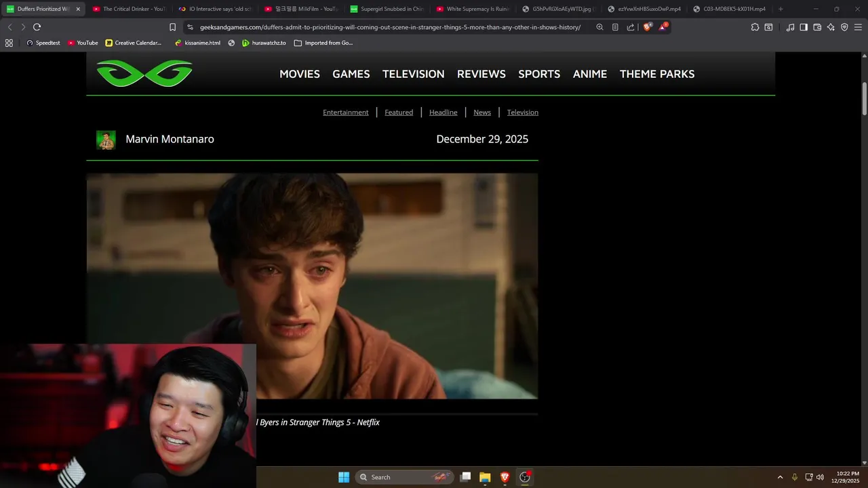The width and height of the screenshot is (868, 488).
Task: Click the Will Byers article header image
Action: point(312,286)
